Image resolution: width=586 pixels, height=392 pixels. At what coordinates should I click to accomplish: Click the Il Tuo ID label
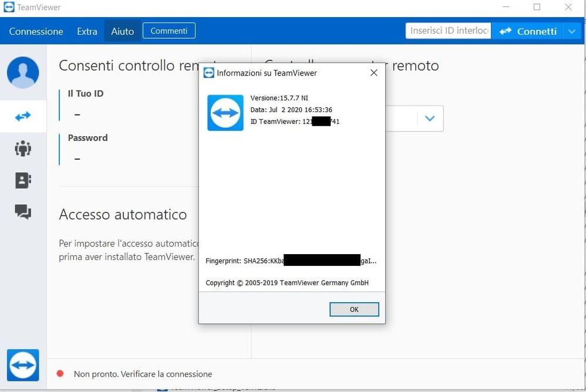[86, 94]
